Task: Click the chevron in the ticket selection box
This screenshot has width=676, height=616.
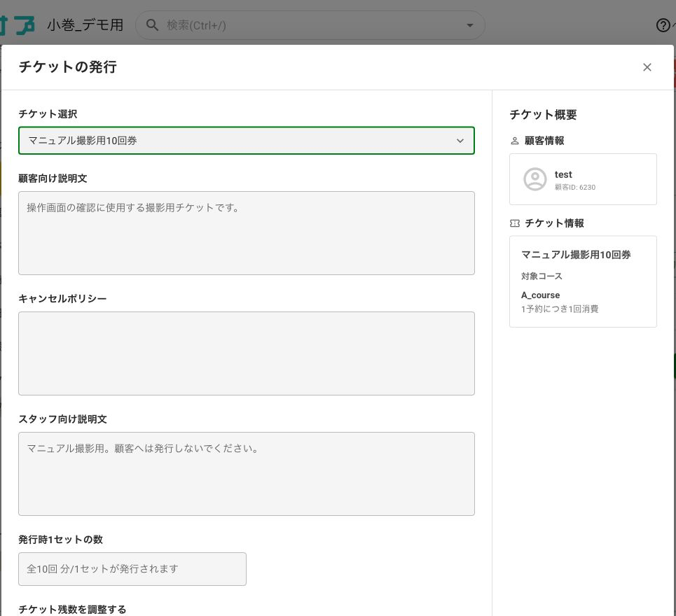Action: coord(460,141)
